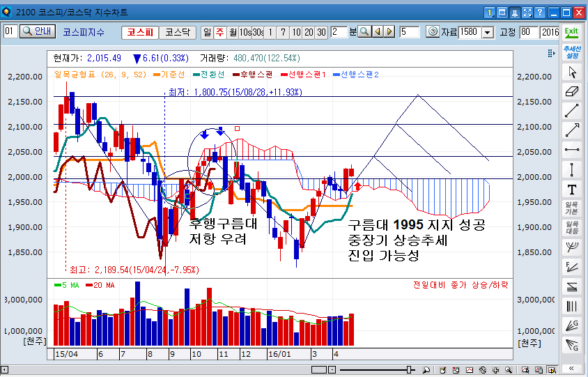Select the parallel vertical lines tool
Screen dimensions: 588x377
572,305
